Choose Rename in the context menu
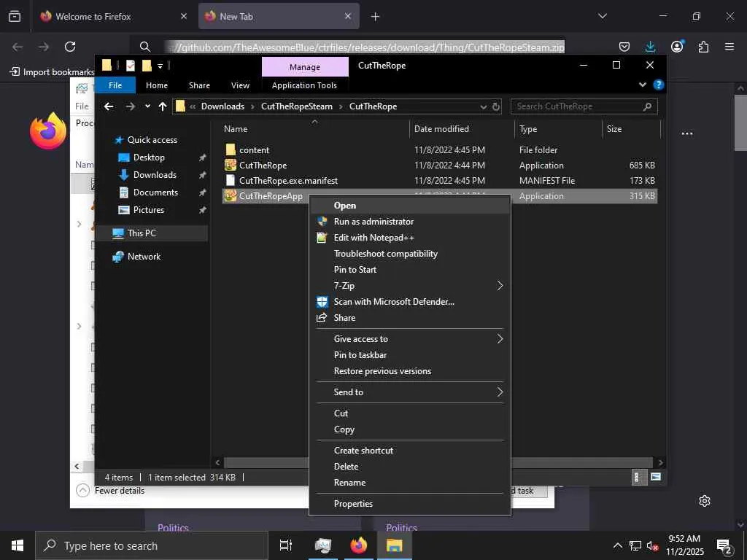747x560 pixels. click(410, 483)
